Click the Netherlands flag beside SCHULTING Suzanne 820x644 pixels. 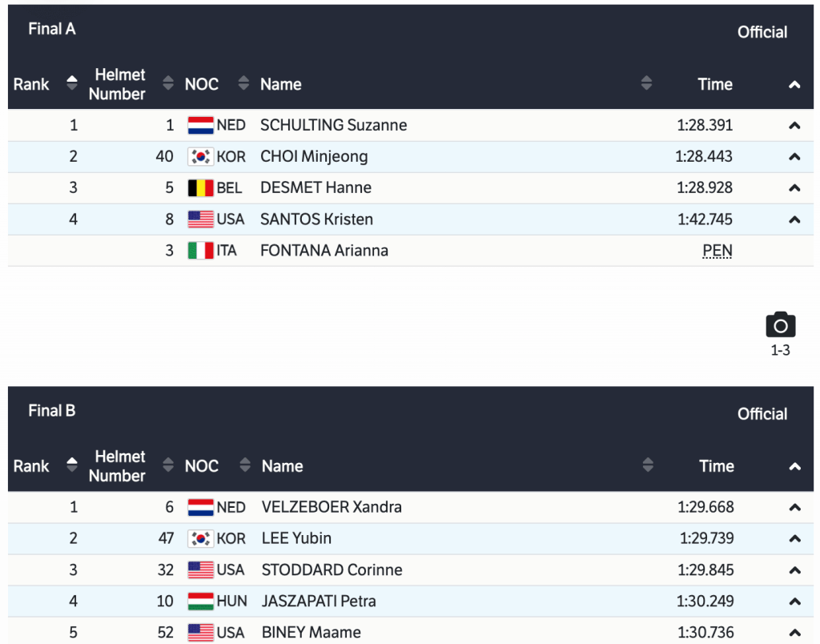pos(200,126)
